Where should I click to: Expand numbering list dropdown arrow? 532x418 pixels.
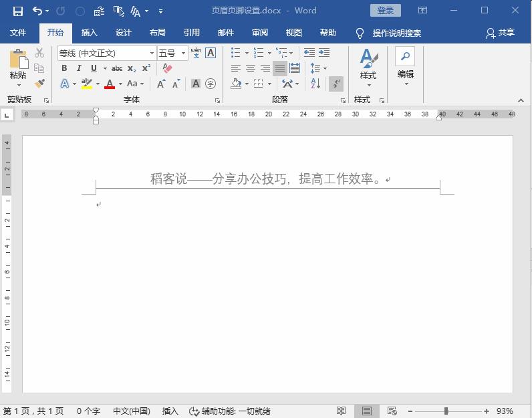click(269, 53)
